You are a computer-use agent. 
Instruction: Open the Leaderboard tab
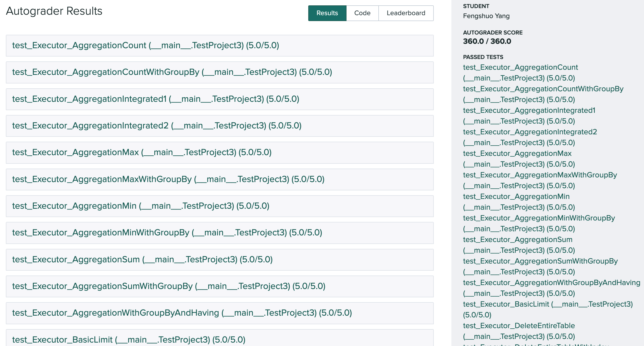[406, 13]
